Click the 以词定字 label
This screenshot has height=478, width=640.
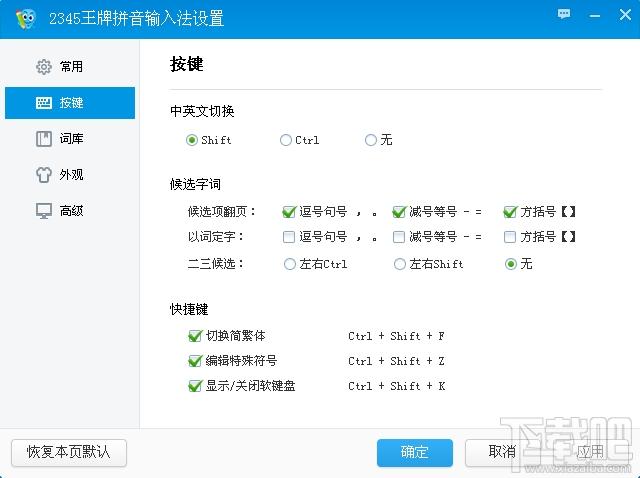[x=216, y=237]
